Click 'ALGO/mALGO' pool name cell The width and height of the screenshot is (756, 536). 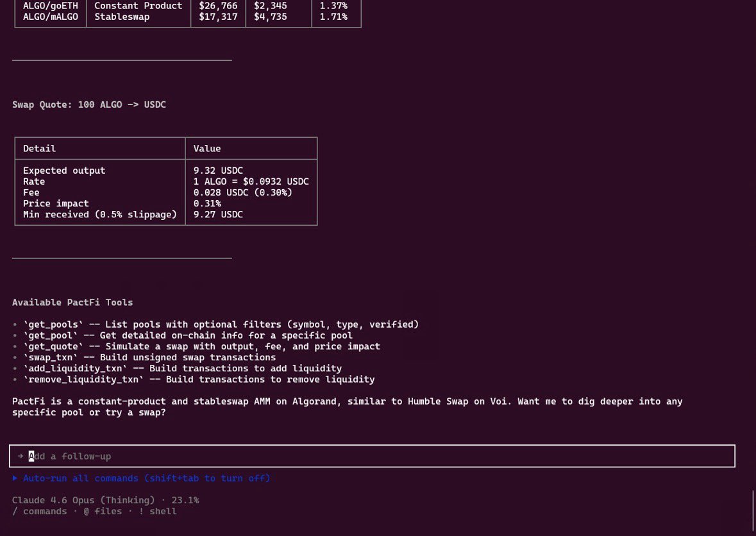[51, 17]
